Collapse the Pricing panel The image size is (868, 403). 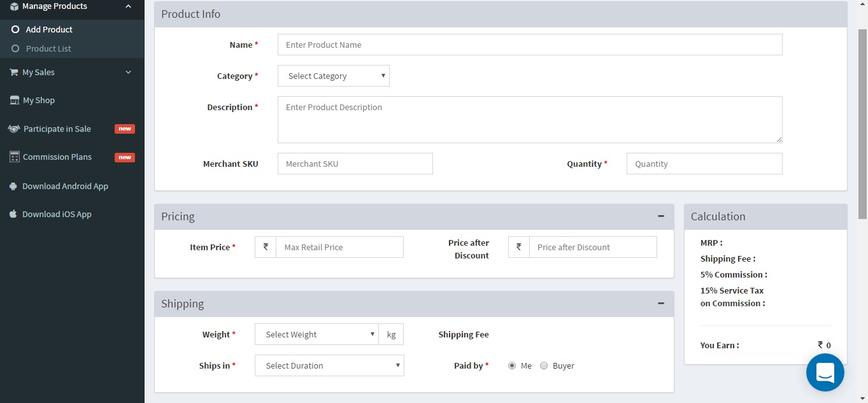pos(660,216)
